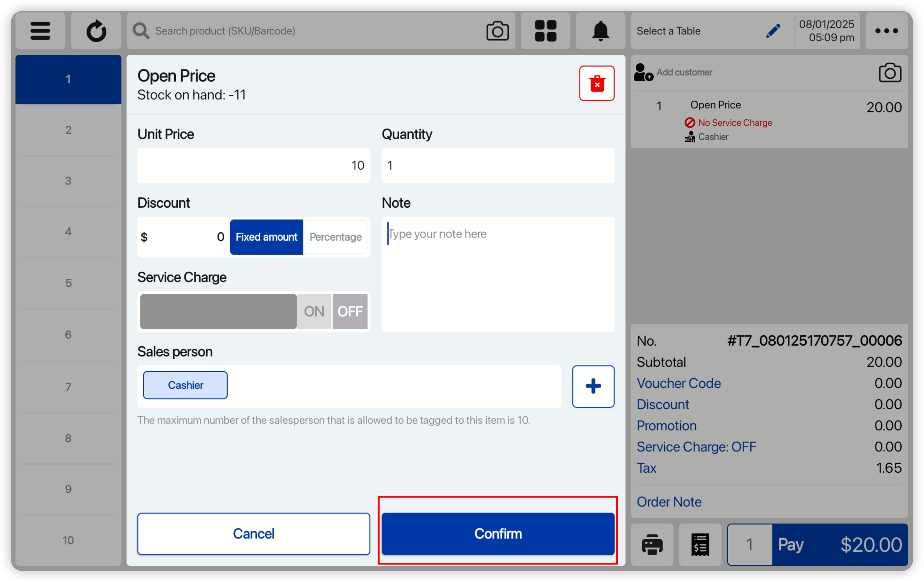This screenshot has width=924, height=582.
Task: Click the No Service Charge indicator
Action: click(728, 123)
